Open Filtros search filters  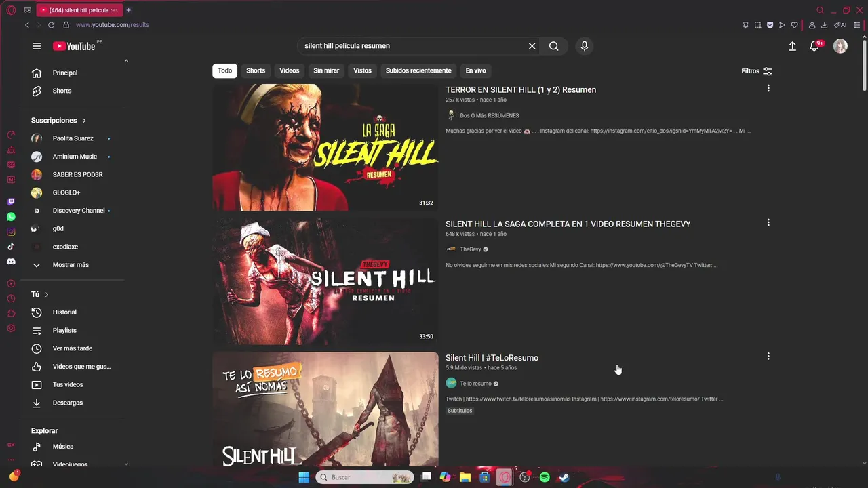click(757, 71)
